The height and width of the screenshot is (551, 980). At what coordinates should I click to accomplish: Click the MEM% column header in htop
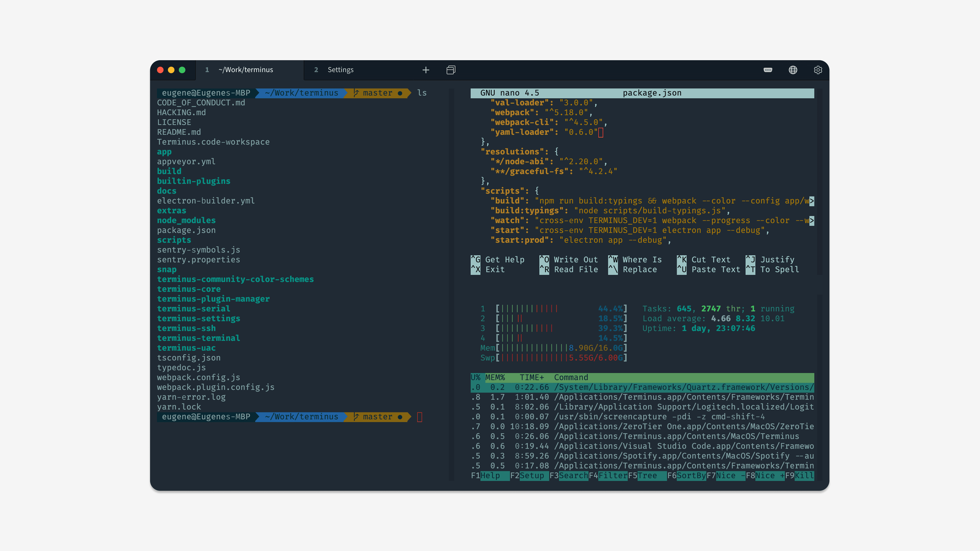[x=495, y=378]
